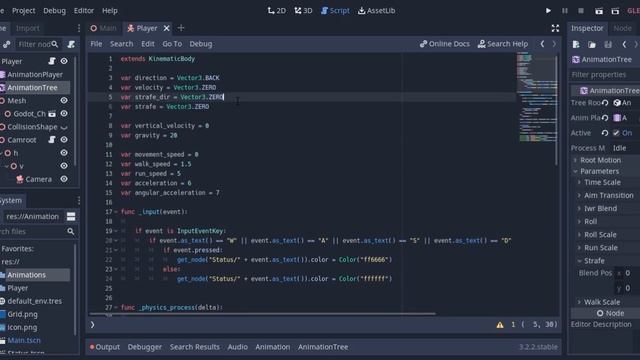
Task: Toggle visibility of Camera node
Action: point(64,179)
